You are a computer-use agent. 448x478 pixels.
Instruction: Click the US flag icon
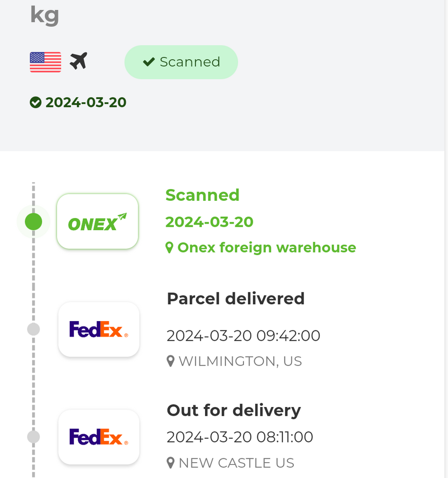[x=45, y=62]
